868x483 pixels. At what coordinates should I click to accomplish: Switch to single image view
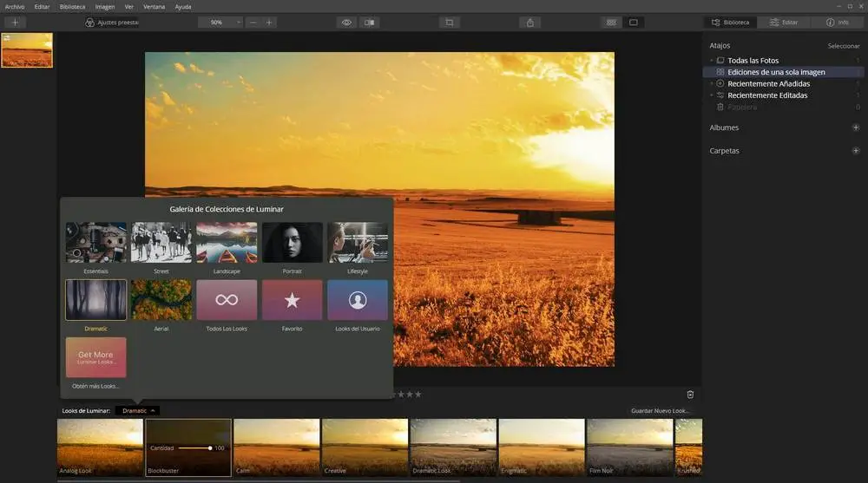click(634, 23)
